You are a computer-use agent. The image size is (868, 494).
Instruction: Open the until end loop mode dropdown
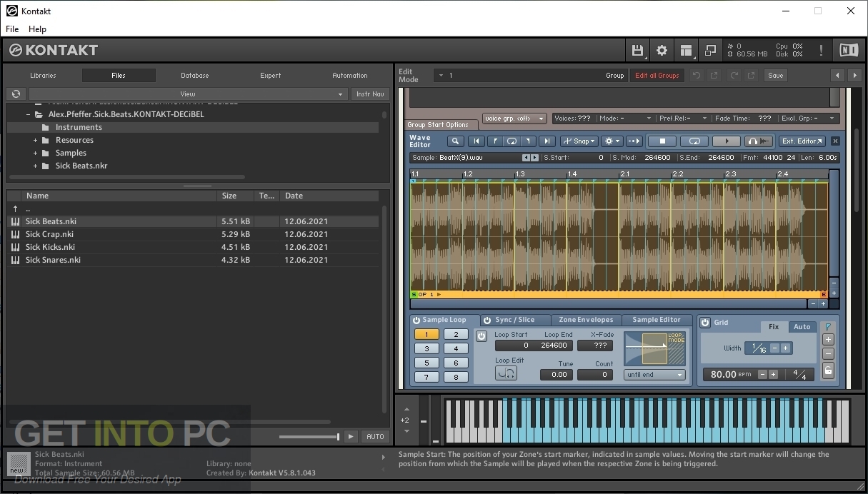coord(654,375)
